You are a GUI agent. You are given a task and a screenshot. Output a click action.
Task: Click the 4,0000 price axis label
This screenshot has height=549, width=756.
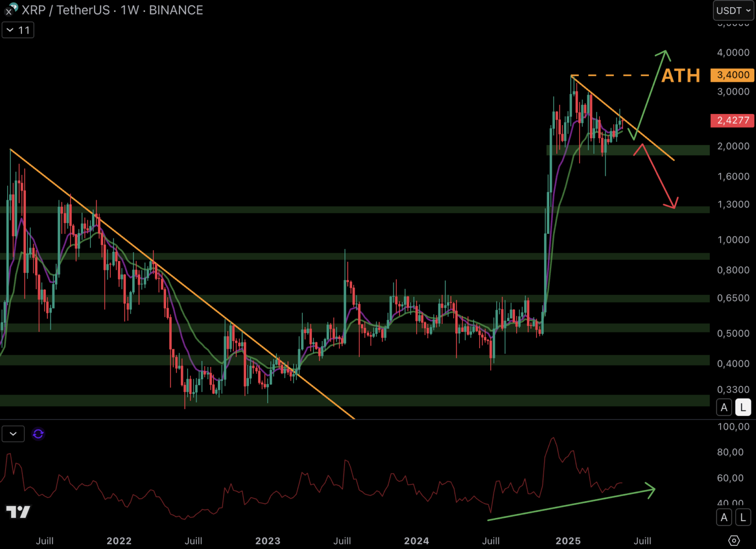coord(733,52)
